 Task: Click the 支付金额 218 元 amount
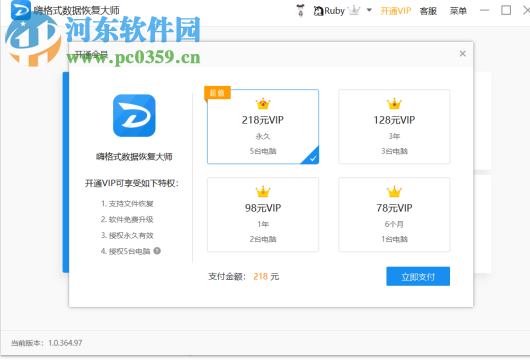243,276
